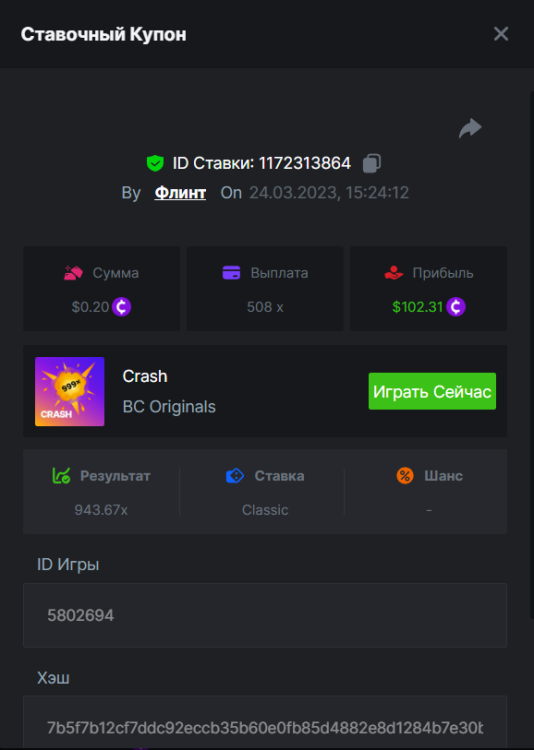Click the blue Ставка ticket icon
This screenshot has height=750, width=534.
point(235,475)
